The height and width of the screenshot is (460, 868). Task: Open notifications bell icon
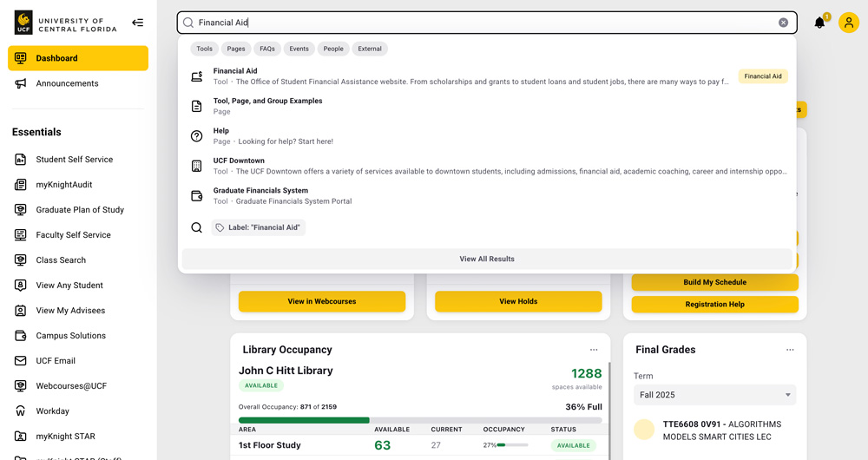coord(820,23)
